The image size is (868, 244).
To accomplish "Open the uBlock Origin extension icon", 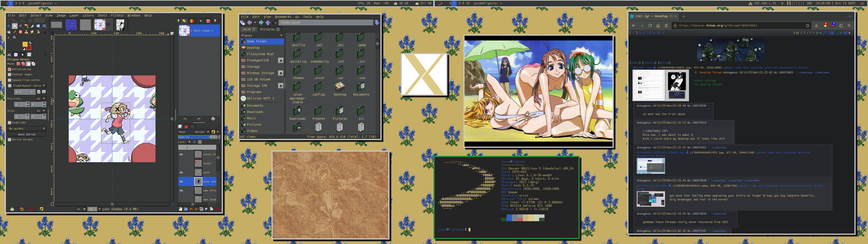I will (x=833, y=26).
